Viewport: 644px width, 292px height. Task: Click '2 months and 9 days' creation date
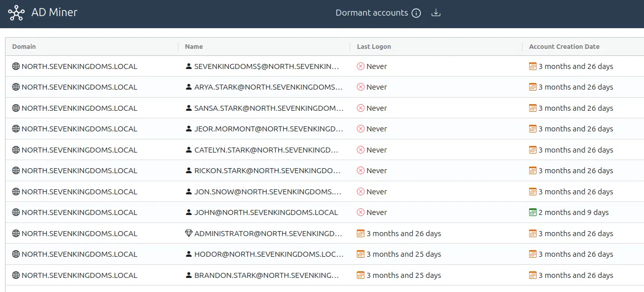pyautogui.click(x=573, y=212)
